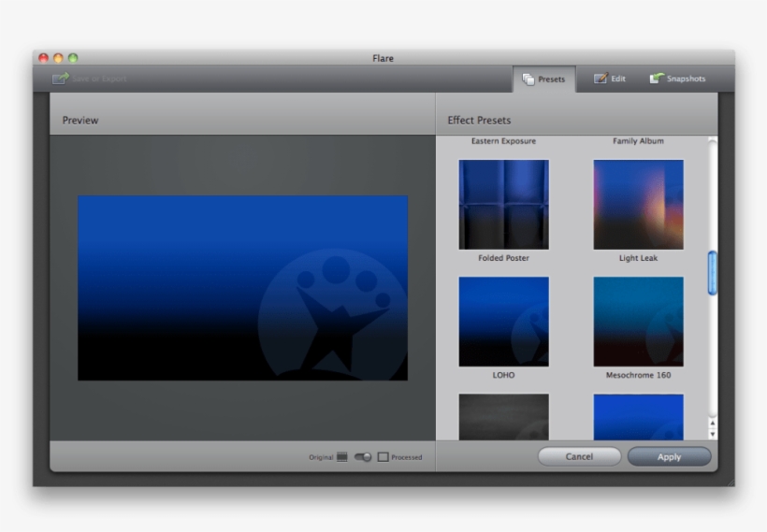
Task: Select the Folded Poster preset thumbnail
Action: 504,205
